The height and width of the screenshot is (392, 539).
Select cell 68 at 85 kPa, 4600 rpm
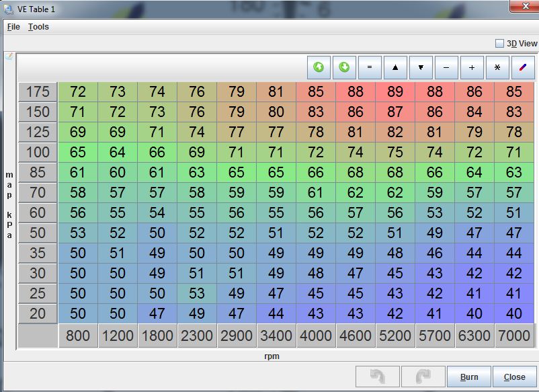coord(356,173)
